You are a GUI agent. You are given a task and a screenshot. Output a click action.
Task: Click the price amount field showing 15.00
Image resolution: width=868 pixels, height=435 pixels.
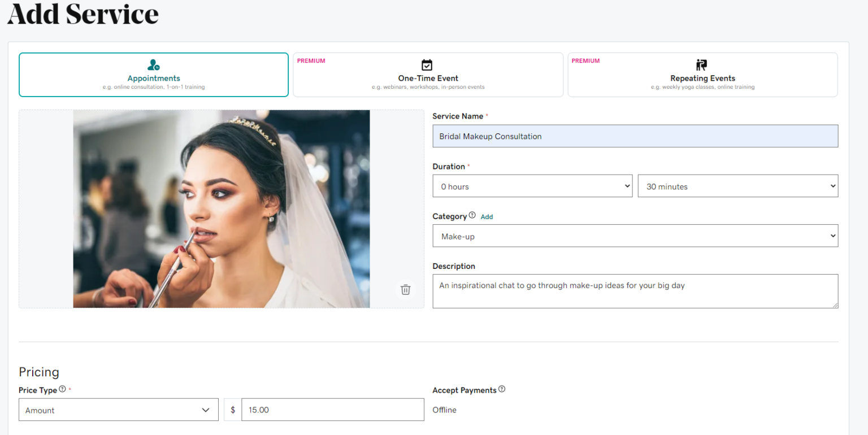pos(332,410)
